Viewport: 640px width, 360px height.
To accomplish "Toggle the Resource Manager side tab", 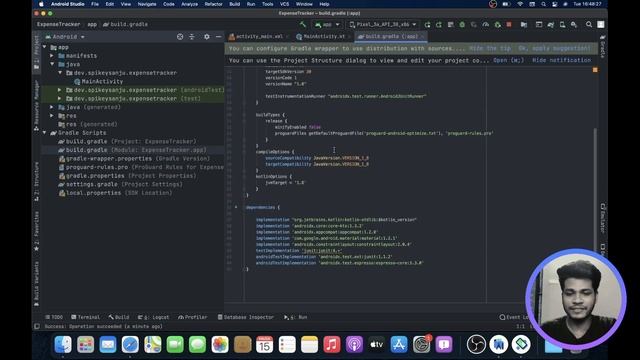I will tap(36, 105).
